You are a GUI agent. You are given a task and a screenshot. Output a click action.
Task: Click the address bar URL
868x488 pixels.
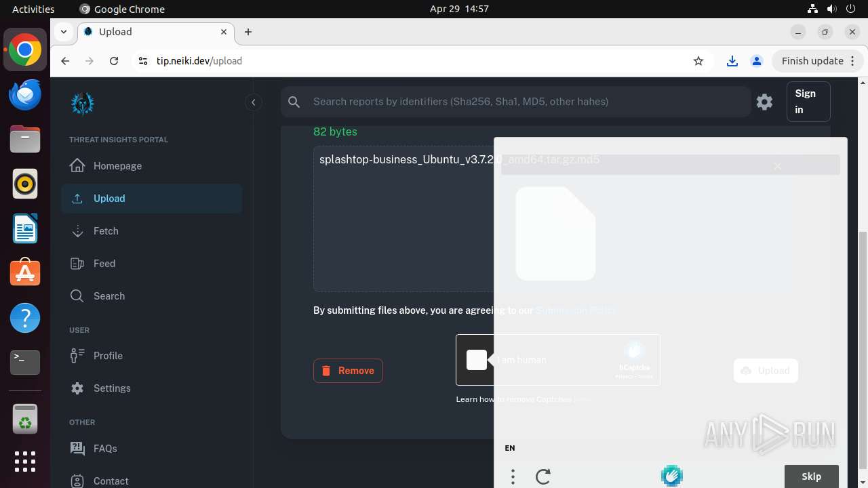[x=199, y=61]
